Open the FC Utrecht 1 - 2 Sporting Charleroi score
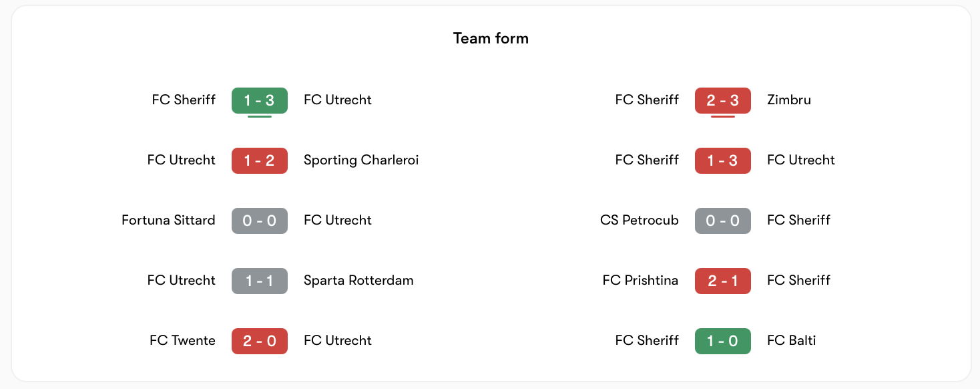 260,160
